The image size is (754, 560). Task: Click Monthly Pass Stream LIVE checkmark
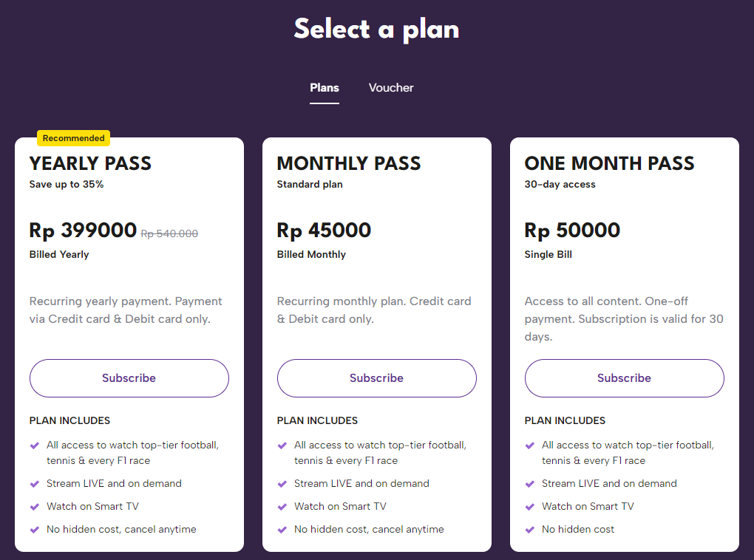(x=282, y=484)
